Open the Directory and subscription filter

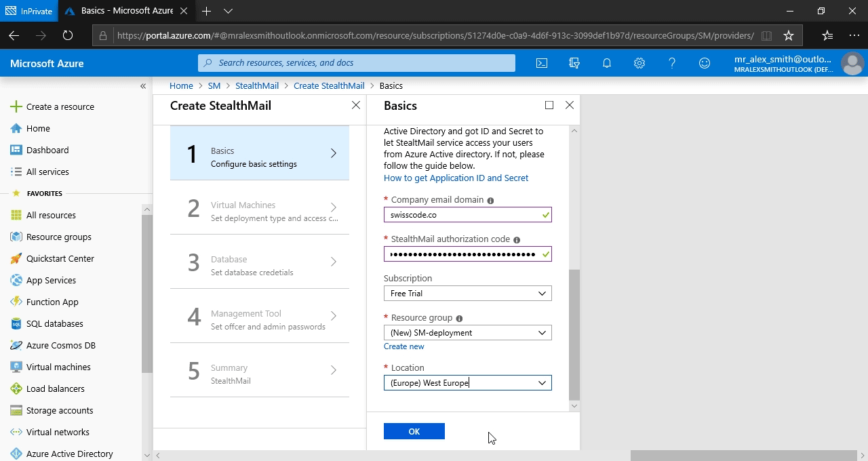(574, 63)
